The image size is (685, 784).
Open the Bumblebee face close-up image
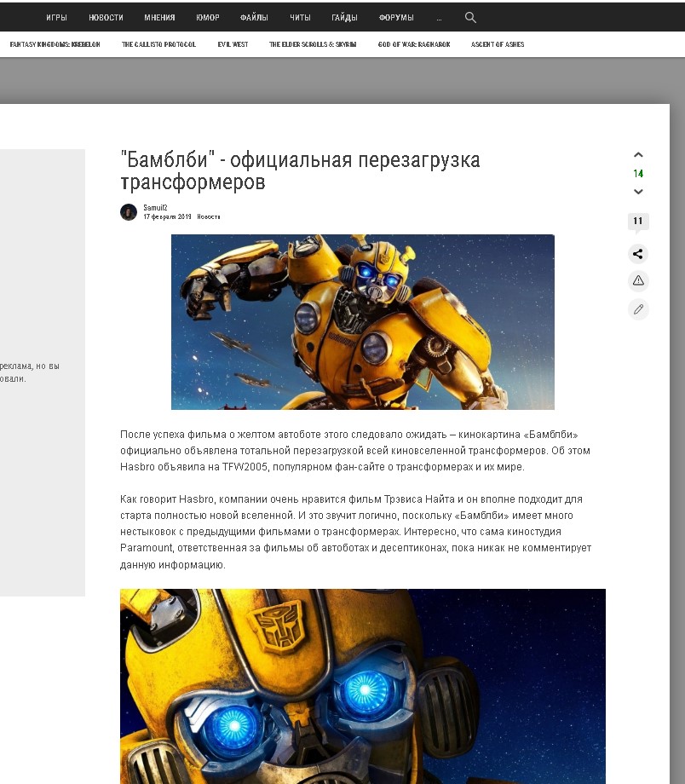[x=362, y=687]
